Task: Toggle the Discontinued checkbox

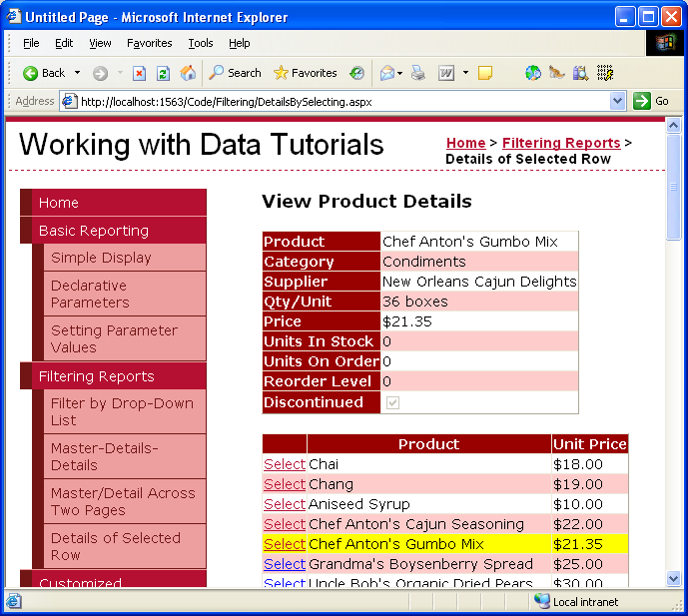Action: click(x=392, y=402)
